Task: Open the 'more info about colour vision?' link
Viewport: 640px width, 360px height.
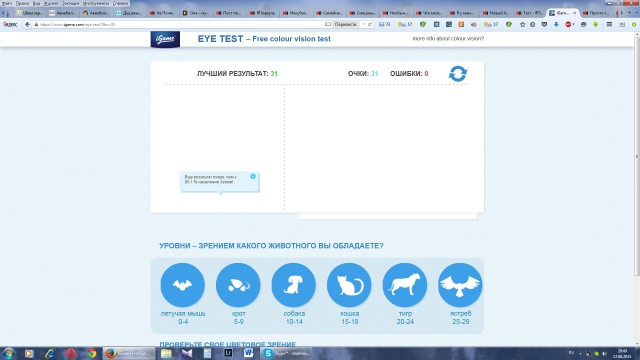Action: pyautogui.click(x=448, y=38)
